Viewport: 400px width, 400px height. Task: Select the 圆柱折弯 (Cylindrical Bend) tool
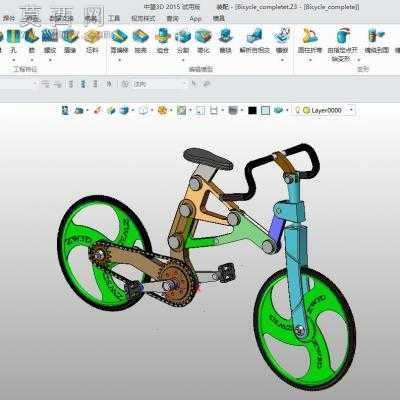310,41
